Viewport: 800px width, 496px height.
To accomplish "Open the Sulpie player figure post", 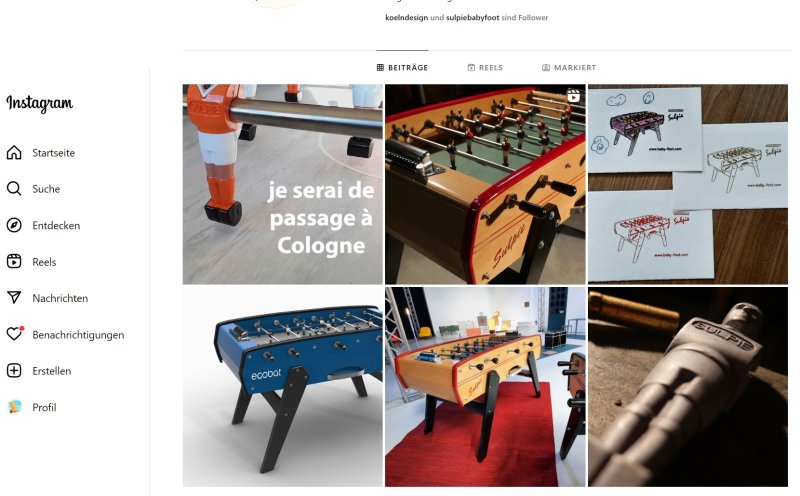I will coord(688,387).
